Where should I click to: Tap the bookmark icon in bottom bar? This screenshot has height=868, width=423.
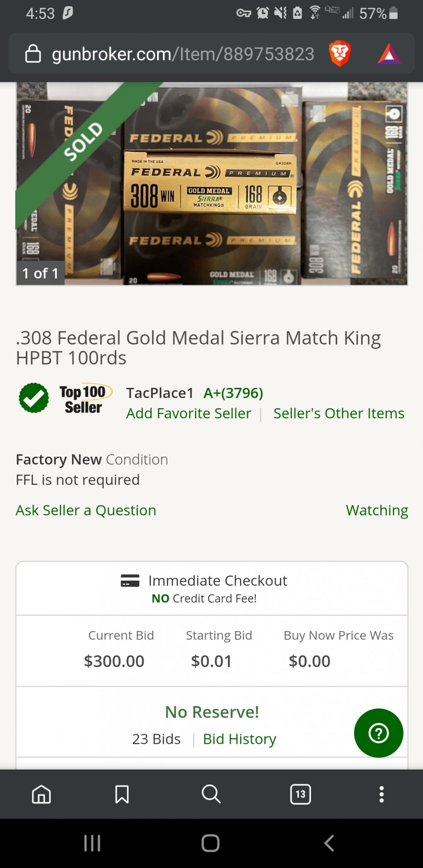point(122,794)
